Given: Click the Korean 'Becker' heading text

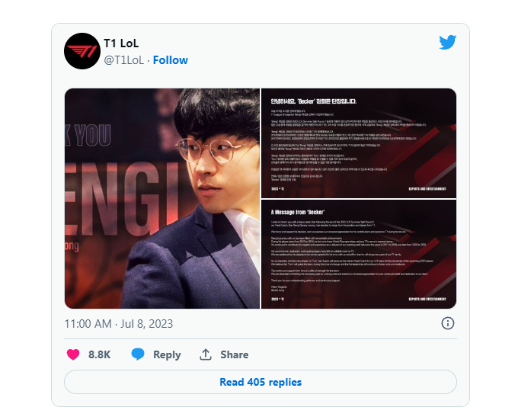Looking at the screenshot, I should (314, 101).
